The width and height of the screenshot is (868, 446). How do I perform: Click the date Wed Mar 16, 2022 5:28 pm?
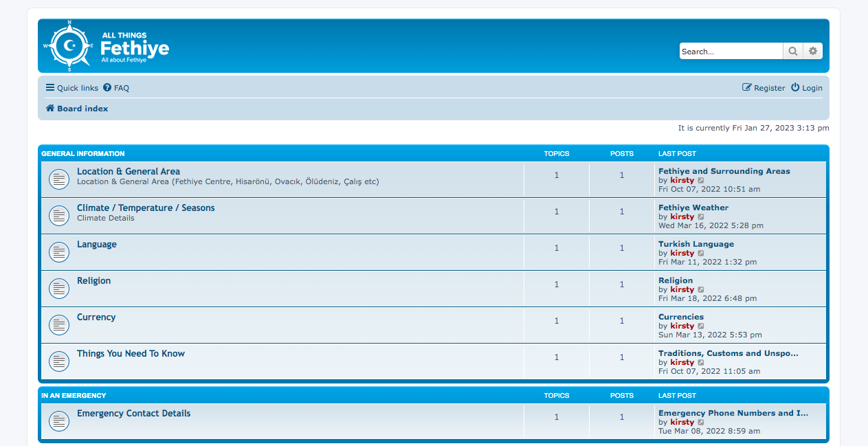click(711, 225)
